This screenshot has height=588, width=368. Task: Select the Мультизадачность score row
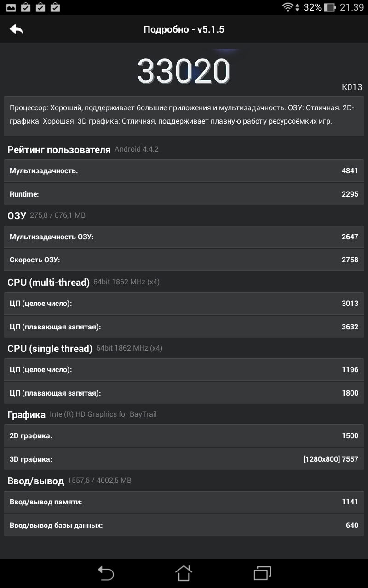click(x=184, y=171)
